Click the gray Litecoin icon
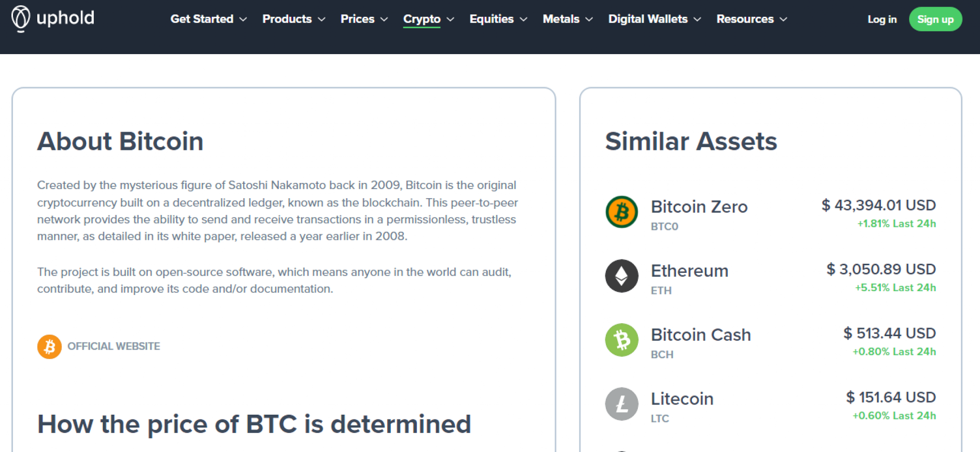 [622, 404]
